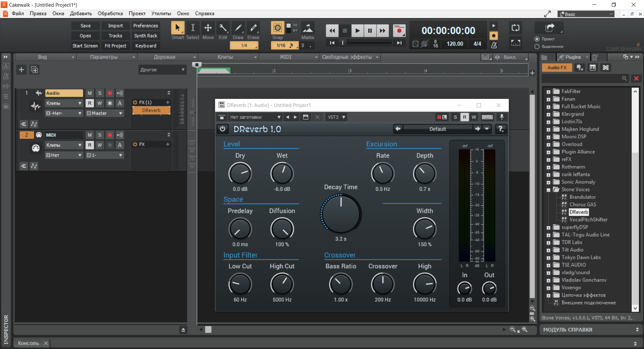Open the Basic workspace dropdown
The image size is (644, 349).
(x=586, y=14)
